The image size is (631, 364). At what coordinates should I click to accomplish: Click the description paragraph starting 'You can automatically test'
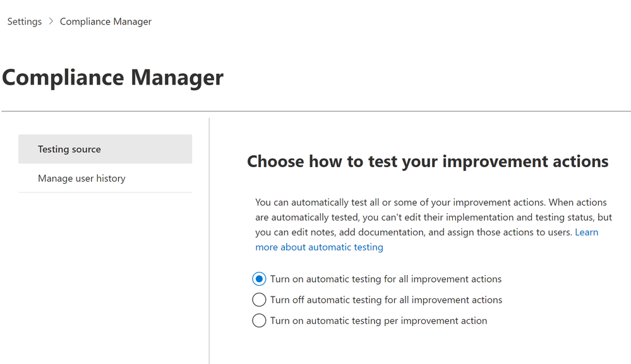433,225
